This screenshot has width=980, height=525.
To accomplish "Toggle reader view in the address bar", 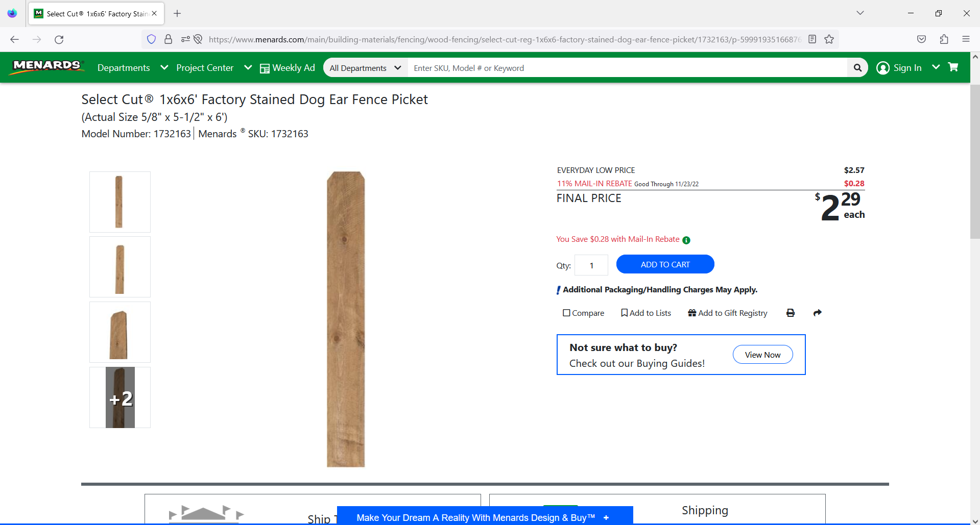I will pyautogui.click(x=812, y=39).
